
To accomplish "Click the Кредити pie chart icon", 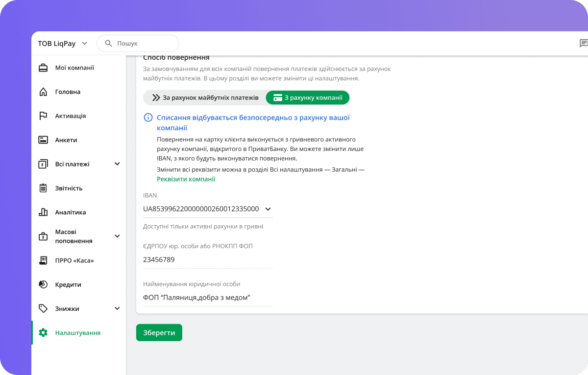I will [x=43, y=284].
